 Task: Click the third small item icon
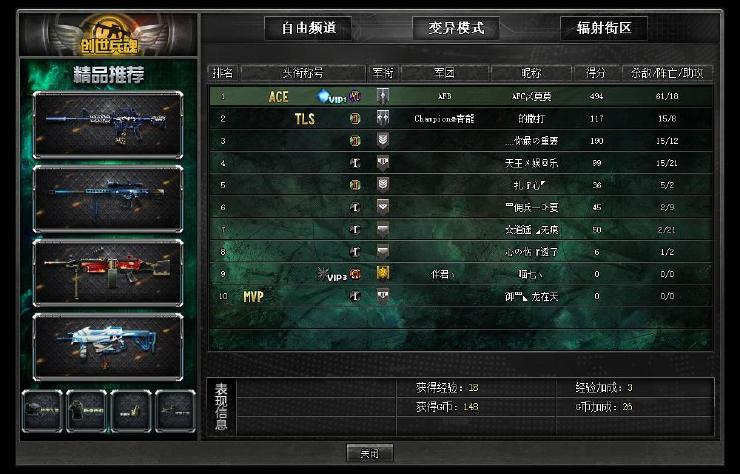pos(131,411)
